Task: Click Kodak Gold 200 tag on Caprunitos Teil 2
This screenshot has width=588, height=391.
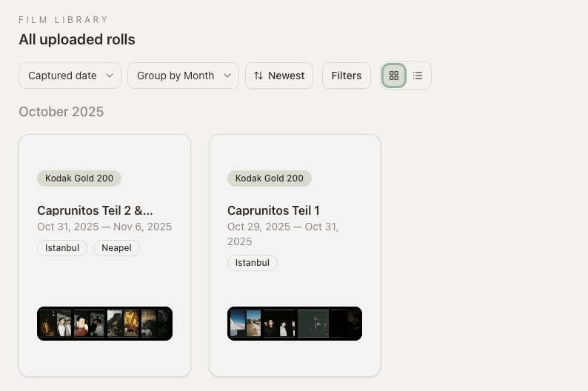Action: tap(79, 178)
